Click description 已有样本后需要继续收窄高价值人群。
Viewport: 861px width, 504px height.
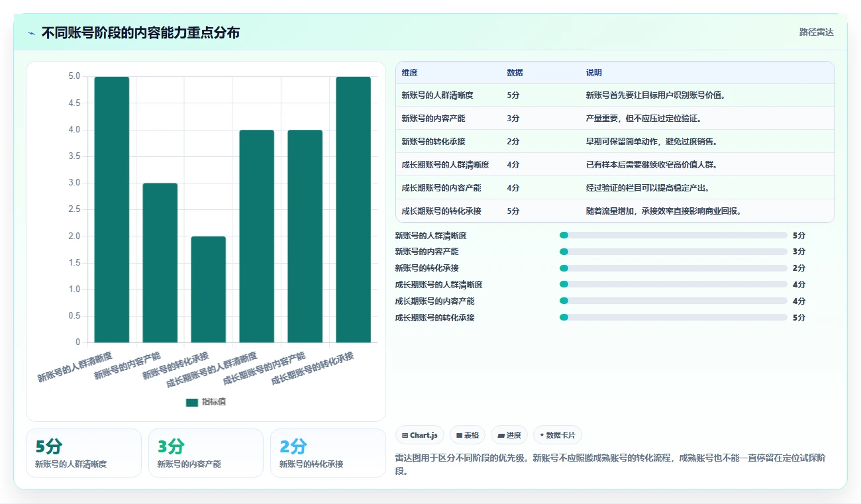pyautogui.click(x=652, y=165)
